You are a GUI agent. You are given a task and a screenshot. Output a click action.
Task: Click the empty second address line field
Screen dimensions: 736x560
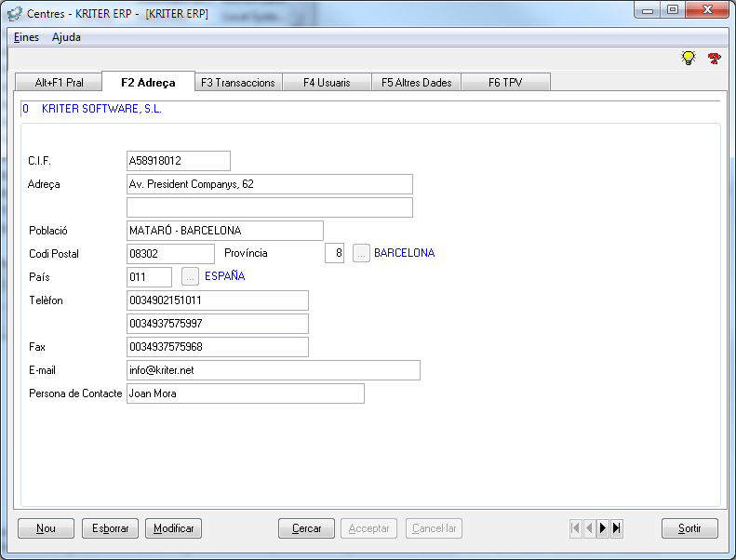[270, 207]
